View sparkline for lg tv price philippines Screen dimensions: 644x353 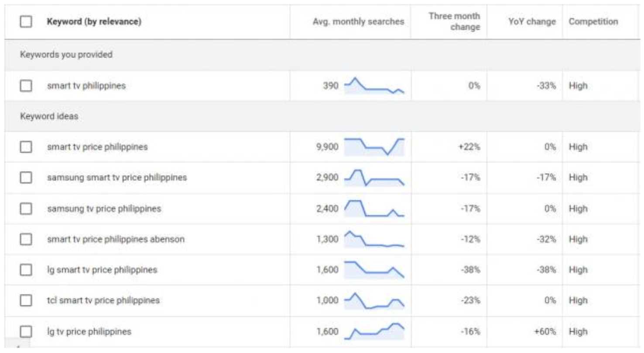click(374, 332)
